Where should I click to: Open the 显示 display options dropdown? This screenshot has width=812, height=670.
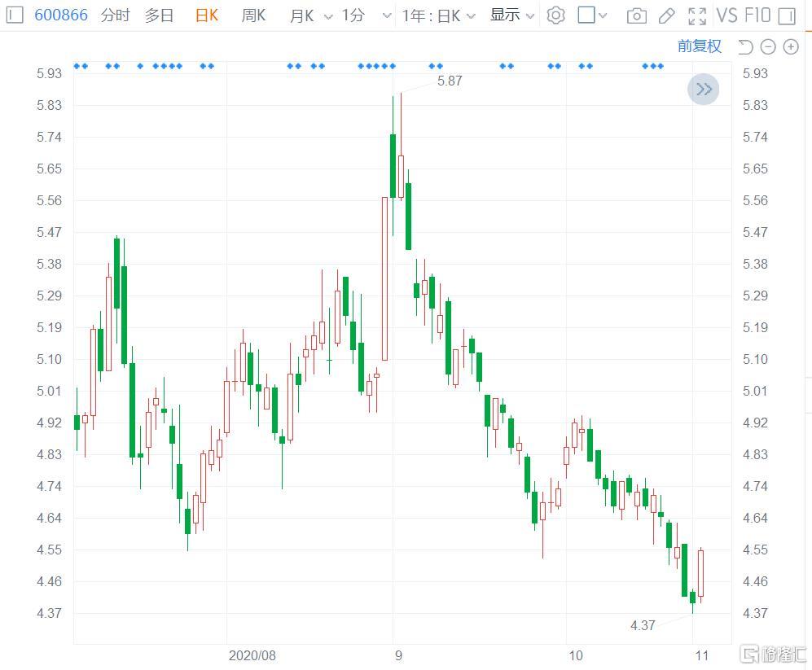pyautogui.click(x=512, y=15)
